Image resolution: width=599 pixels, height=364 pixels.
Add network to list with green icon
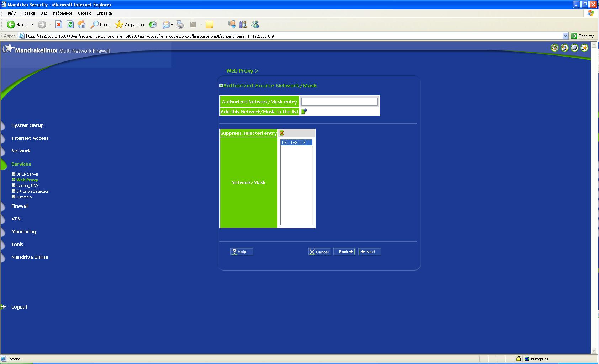coord(304,112)
